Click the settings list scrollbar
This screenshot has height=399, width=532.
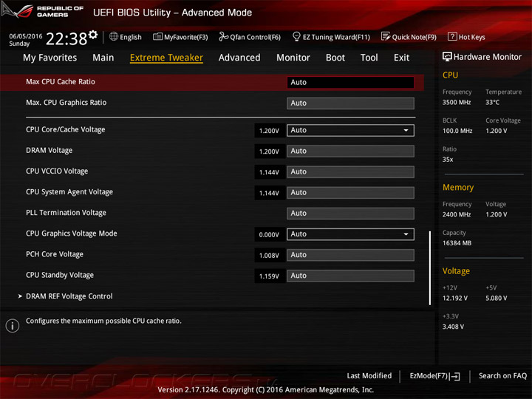click(429, 268)
